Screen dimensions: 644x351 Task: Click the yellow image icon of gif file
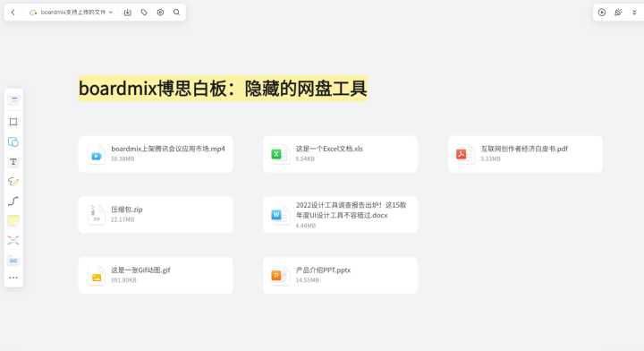point(97,278)
